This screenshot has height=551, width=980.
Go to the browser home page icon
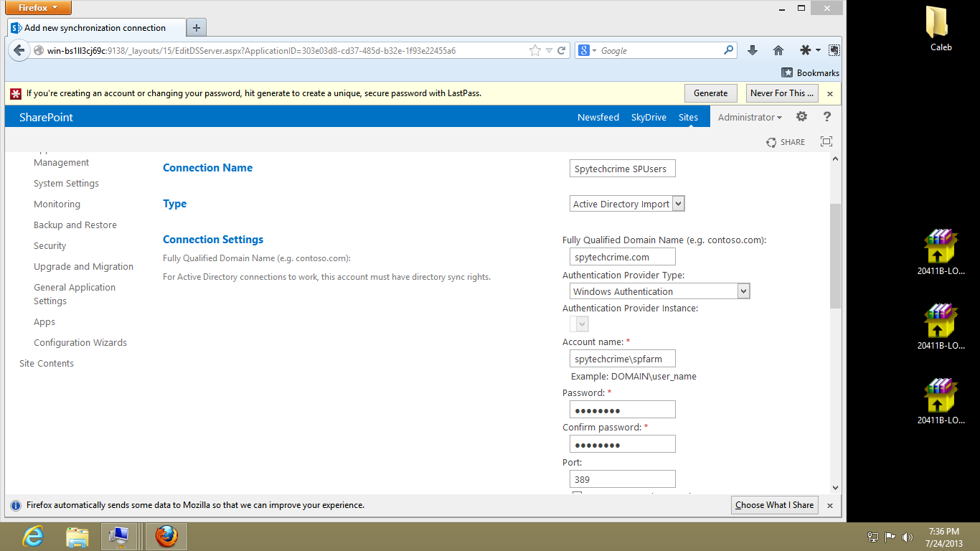click(x=778, y=50)
